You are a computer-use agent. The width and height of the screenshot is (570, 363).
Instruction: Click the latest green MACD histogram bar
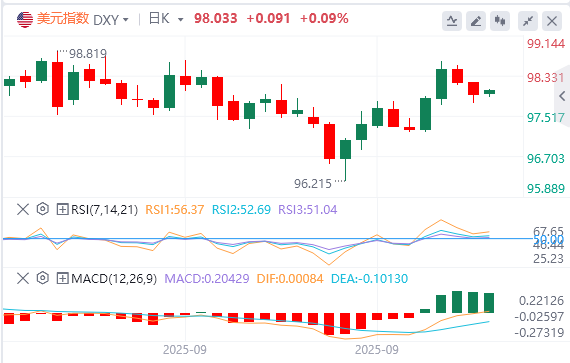coord(489,303)
